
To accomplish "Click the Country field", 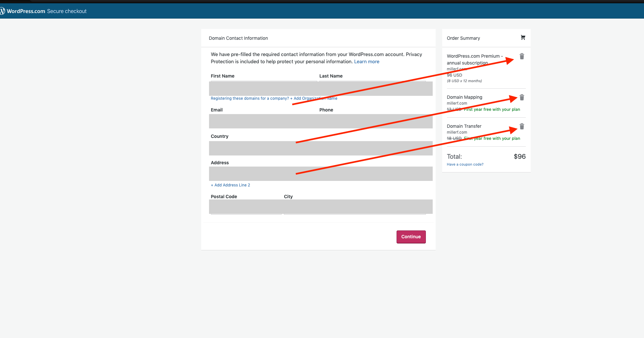I will (321, 148).
